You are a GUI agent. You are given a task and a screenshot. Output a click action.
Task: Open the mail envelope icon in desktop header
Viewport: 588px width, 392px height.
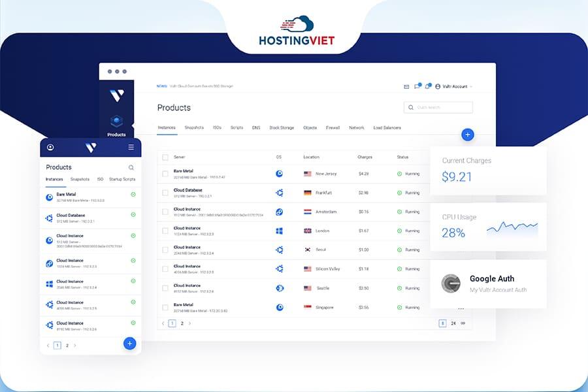pyautogui.click(x=406, y=87)
